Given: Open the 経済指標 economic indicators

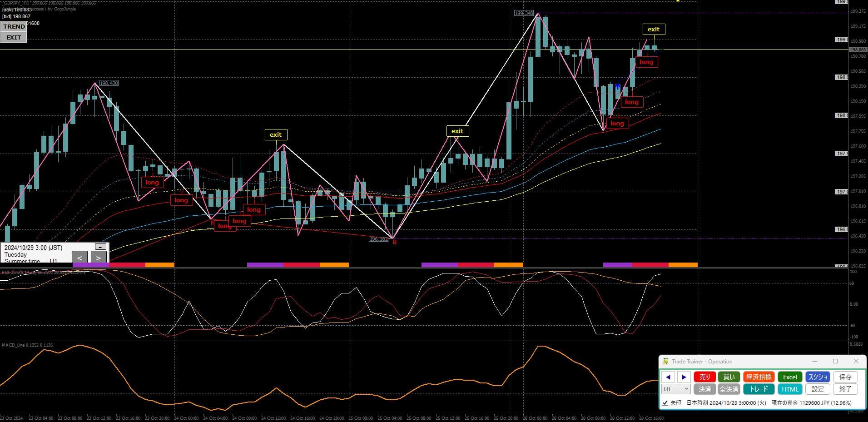Looking at the screenshot, I should pos(759,377).
